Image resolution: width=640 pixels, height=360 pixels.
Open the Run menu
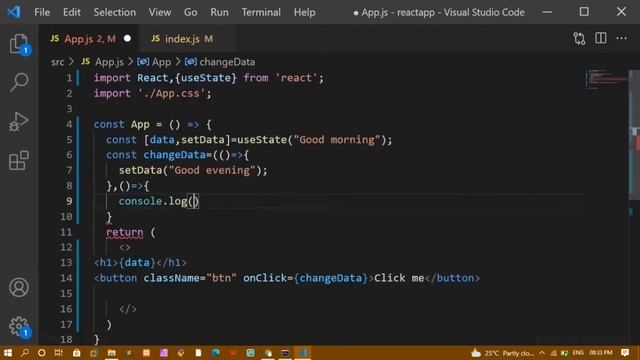click(x=219, y=12)
